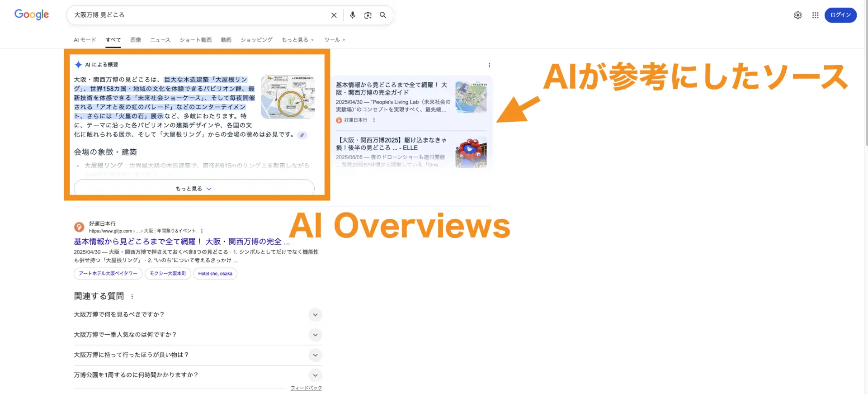The height and width of the screenshot is (394, 868).
Task: Click the AI overview sparkle icon
Action: tap(78, 65)
